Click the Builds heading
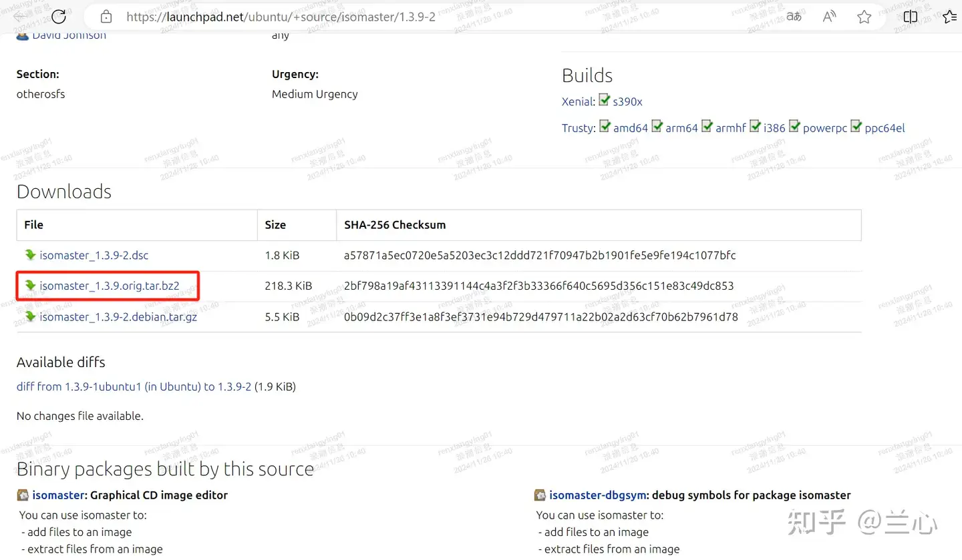 click(x=587, y=75)
